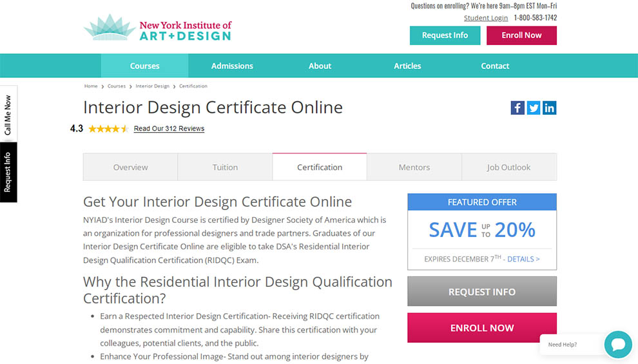Click the red Enroll Now header button
Viewport: 638px width, 364px height.
coord(521,35)
